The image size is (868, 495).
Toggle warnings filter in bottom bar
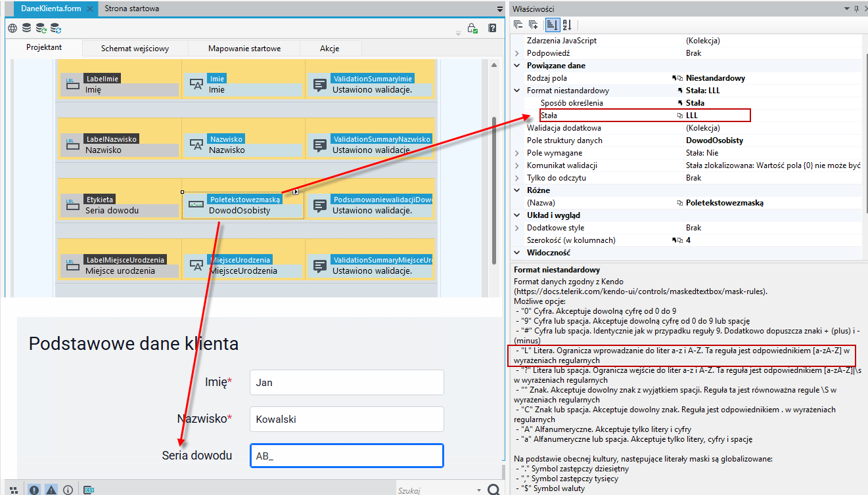click(51, 489)
